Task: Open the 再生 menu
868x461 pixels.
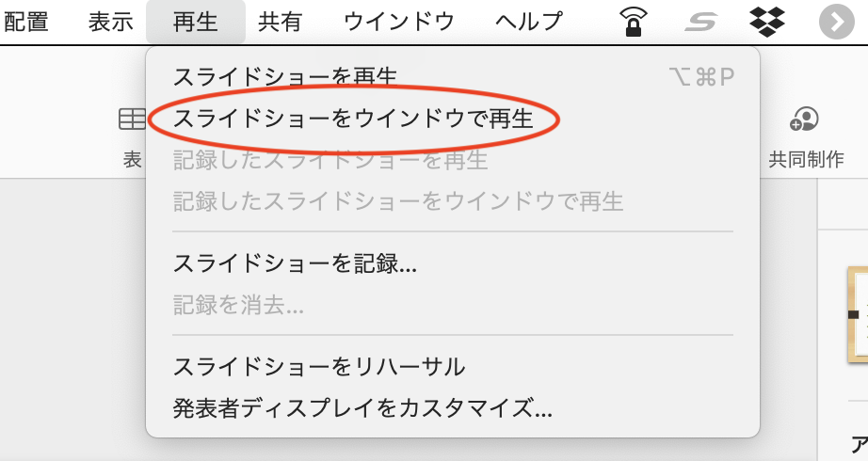Action: pos(196,23)
